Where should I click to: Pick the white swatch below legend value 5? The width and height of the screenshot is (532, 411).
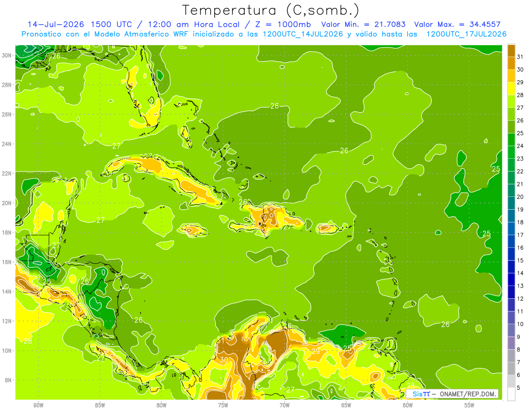[511, 394]
